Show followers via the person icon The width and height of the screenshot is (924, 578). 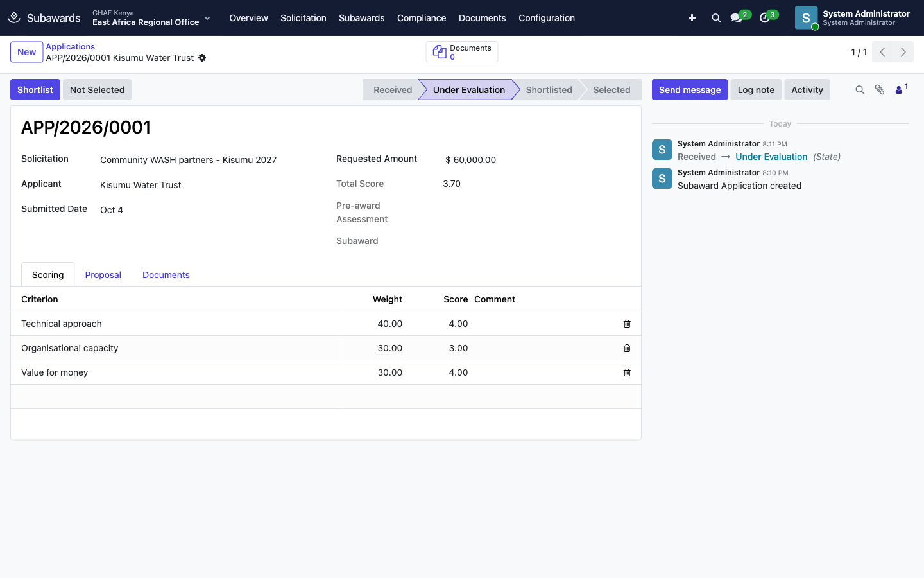[901, 90]
